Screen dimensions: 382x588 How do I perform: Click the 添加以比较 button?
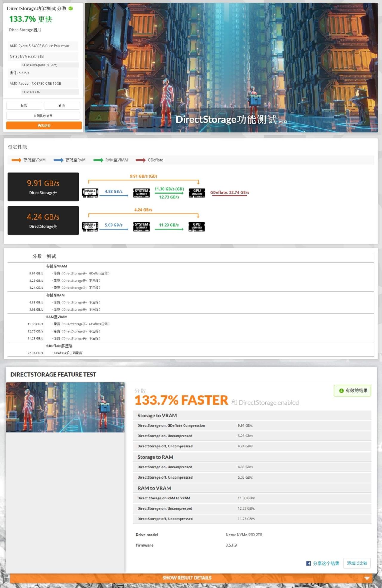tap(357, 563)
